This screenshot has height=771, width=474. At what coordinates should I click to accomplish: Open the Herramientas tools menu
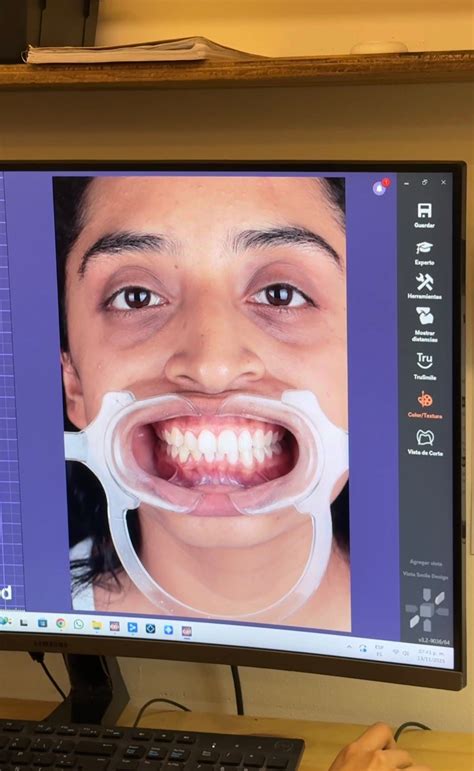pos(424,286)
